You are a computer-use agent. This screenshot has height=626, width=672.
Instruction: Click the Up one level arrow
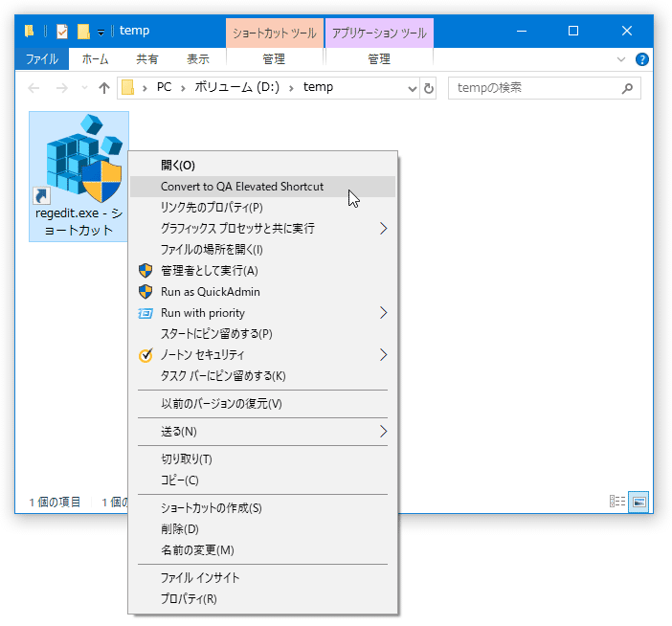coord(104,88)
